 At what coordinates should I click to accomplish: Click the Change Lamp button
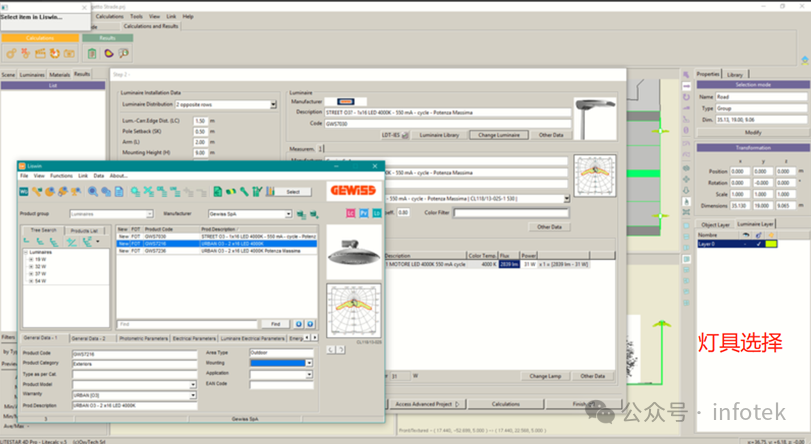545,376
